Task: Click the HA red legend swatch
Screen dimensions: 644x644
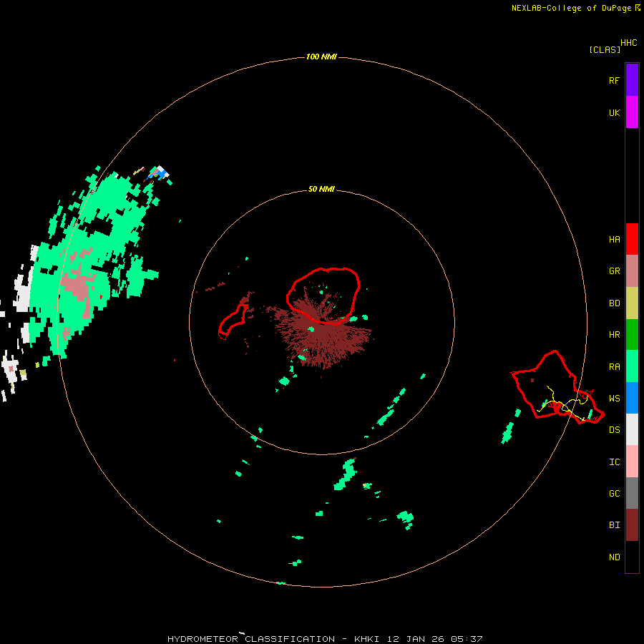Action: 632,239
